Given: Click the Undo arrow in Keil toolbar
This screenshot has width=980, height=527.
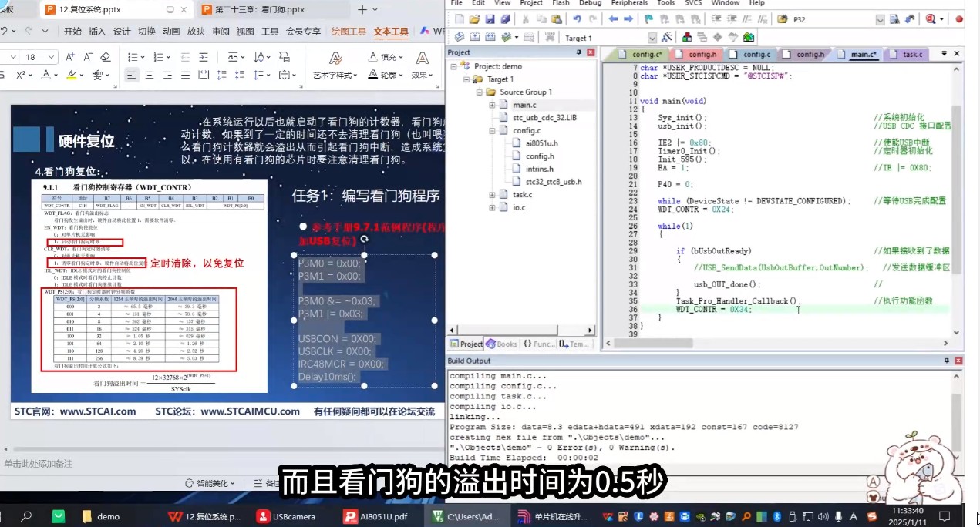Looking at the screenshot, I should click(x=577, y=20).
